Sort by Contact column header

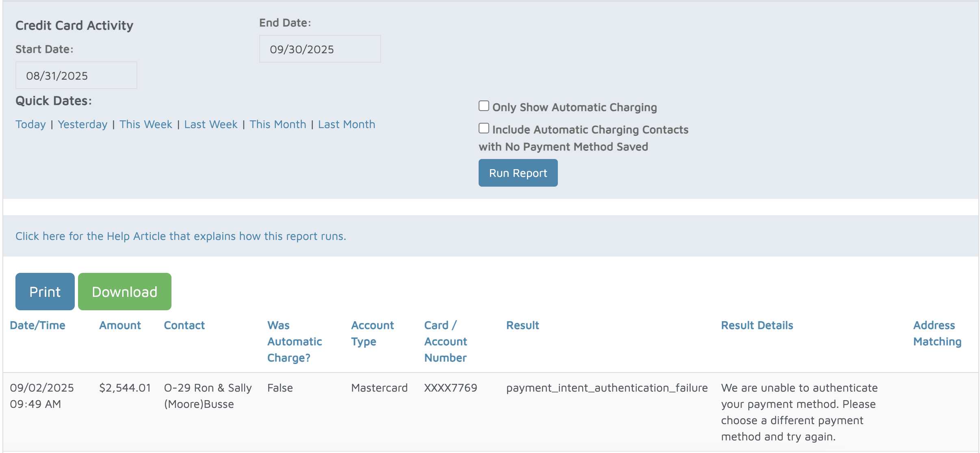pyautogui.click(x=184, y=325)
